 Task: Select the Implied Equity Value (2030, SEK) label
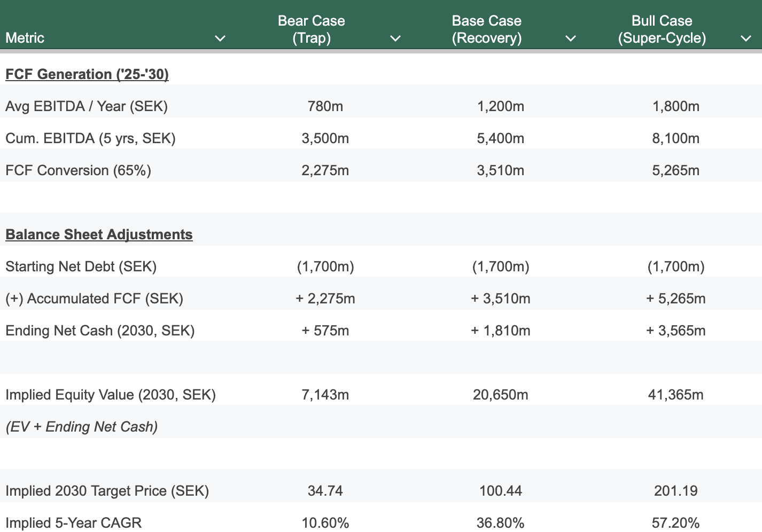click(x=111, y=395)
